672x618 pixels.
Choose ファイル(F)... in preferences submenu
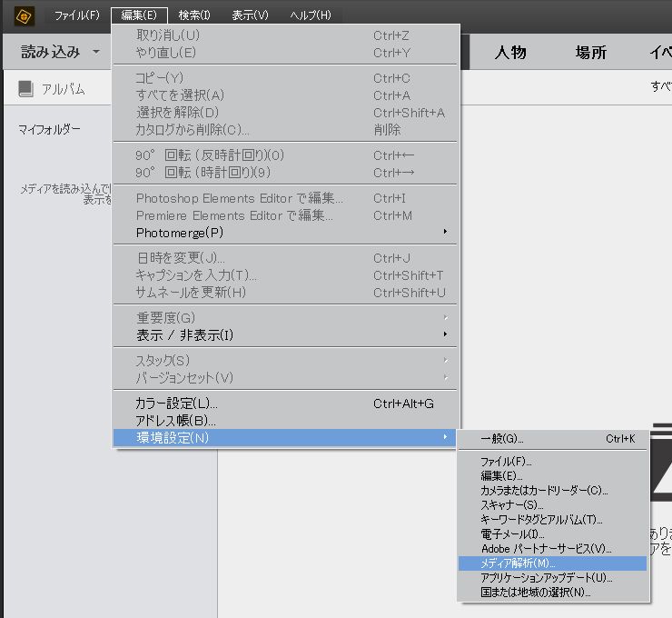(x=553, y=462)
